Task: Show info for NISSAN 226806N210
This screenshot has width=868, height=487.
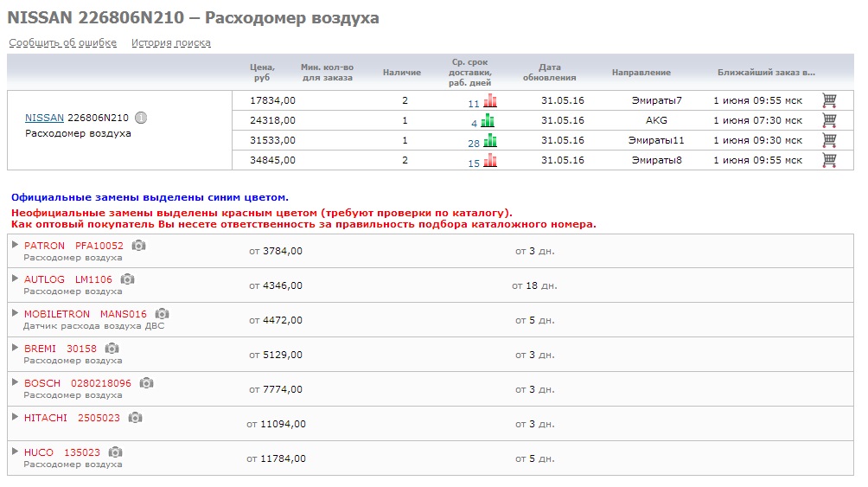Action: (x=141, y=118)
